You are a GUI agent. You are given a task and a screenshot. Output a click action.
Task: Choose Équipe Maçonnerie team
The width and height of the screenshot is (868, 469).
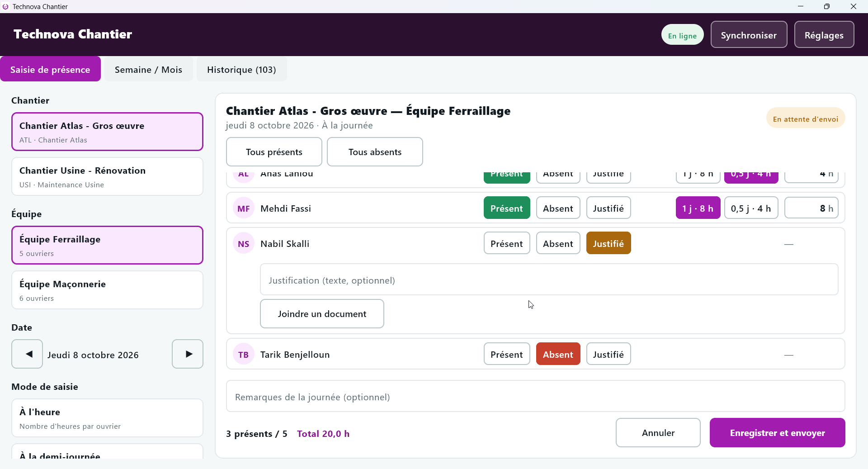point(107,290)
